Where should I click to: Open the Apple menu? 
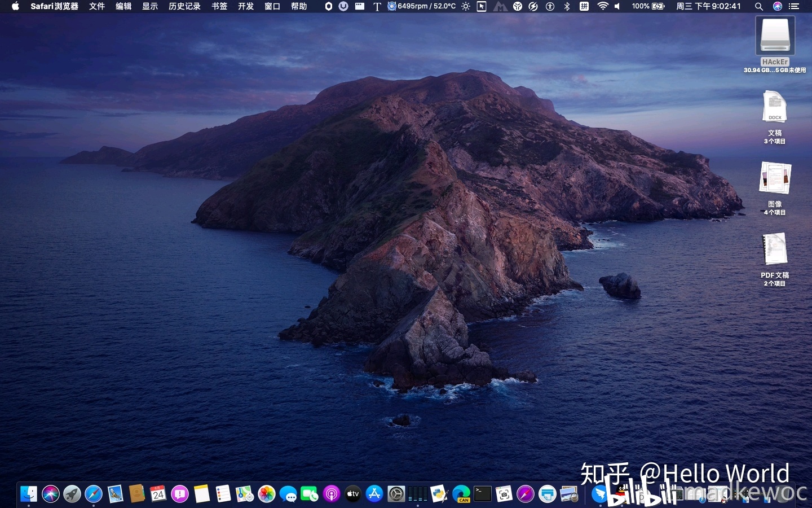15,6
